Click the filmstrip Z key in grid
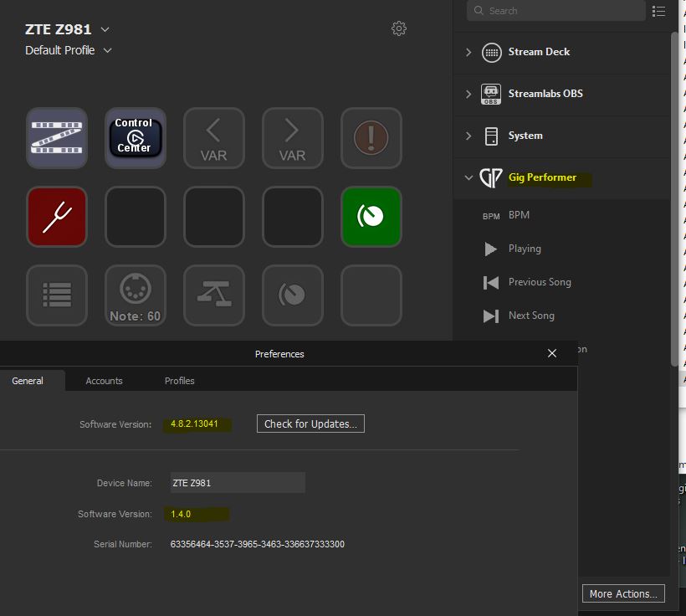Viewport: 686px width, 616px height. click(x=57, y=138)
